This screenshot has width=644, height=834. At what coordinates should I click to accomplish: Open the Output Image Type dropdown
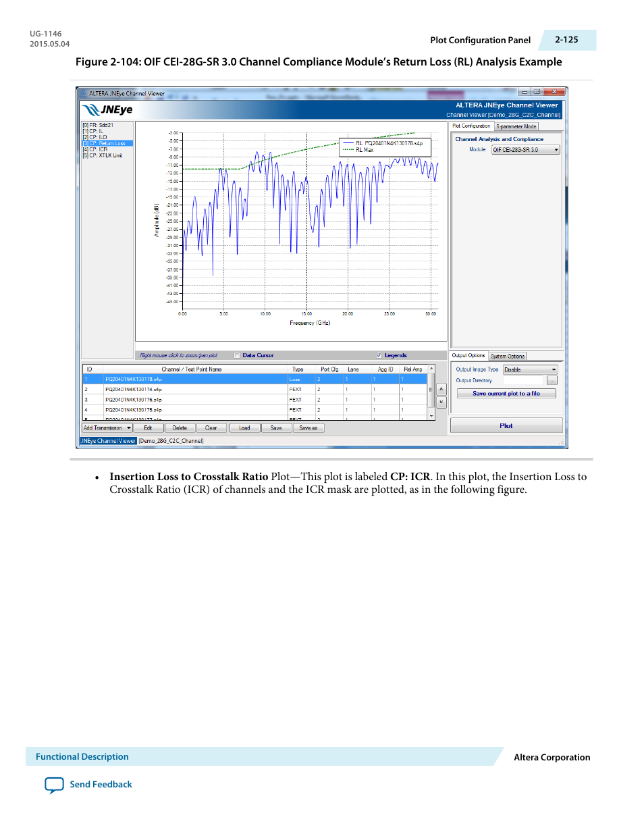click(531, 369)
